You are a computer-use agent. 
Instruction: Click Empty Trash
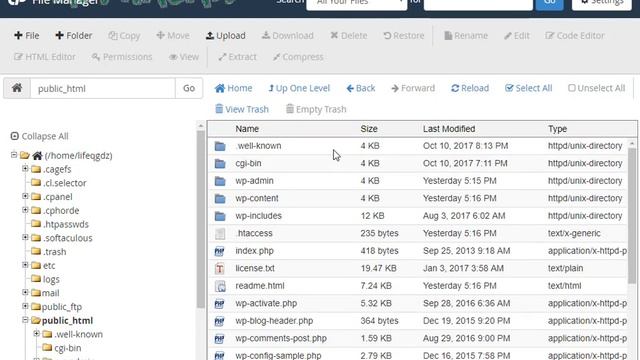(316, 109)
